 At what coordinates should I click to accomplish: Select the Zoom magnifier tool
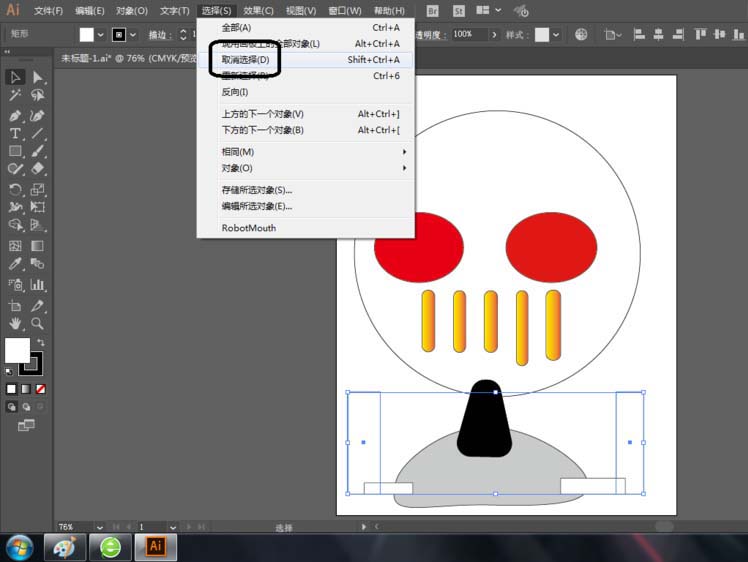click(37, 323)
